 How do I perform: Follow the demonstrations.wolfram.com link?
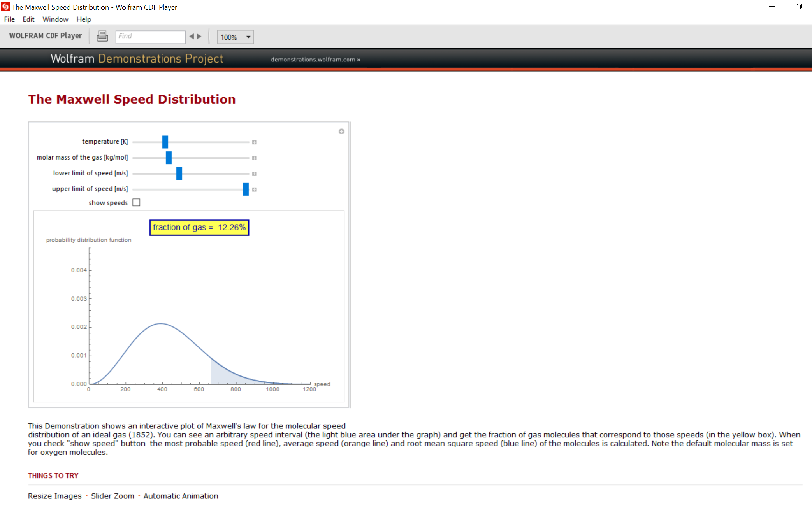315,60
